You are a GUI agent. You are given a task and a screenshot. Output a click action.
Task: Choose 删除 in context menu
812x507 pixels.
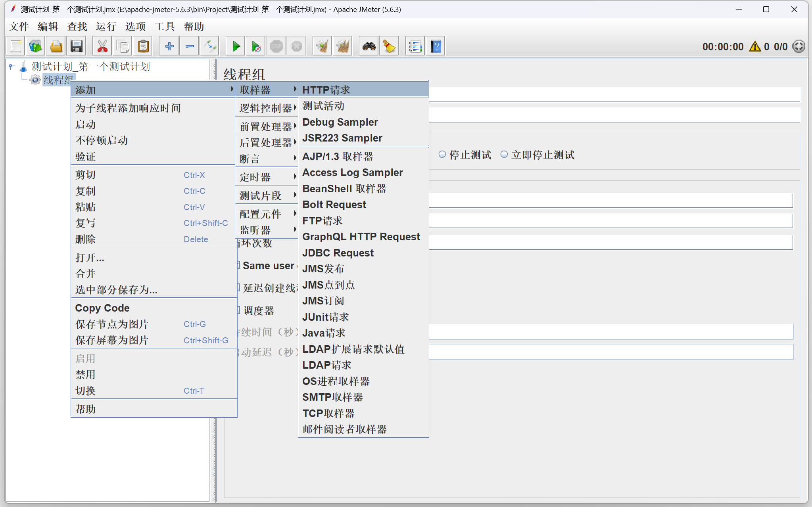point(154,239)
